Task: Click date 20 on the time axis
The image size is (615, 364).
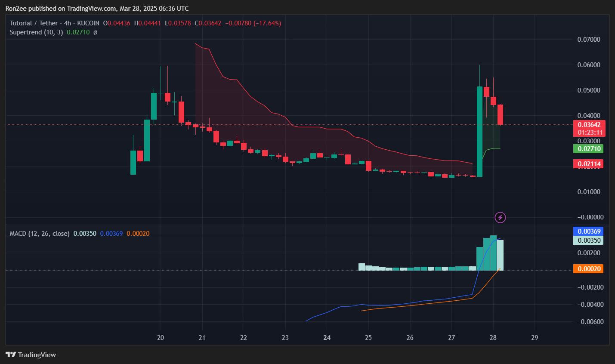Action: (161, 338)
